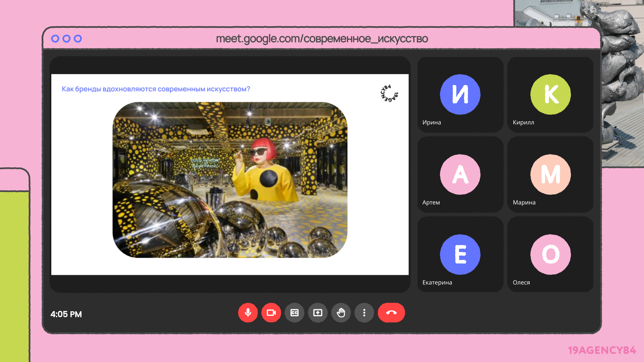Open the three-dot more options menu
Screen dimensions: 644x362
[364, 313]
